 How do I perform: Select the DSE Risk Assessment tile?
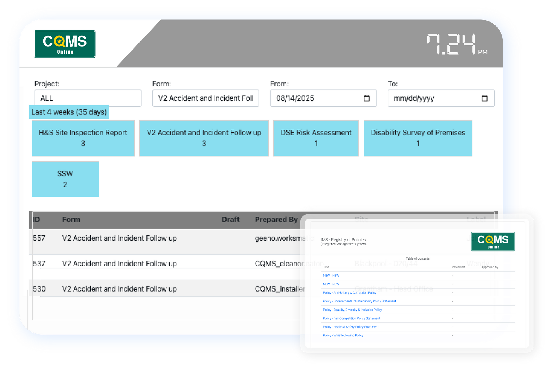(x=316, y=138)
